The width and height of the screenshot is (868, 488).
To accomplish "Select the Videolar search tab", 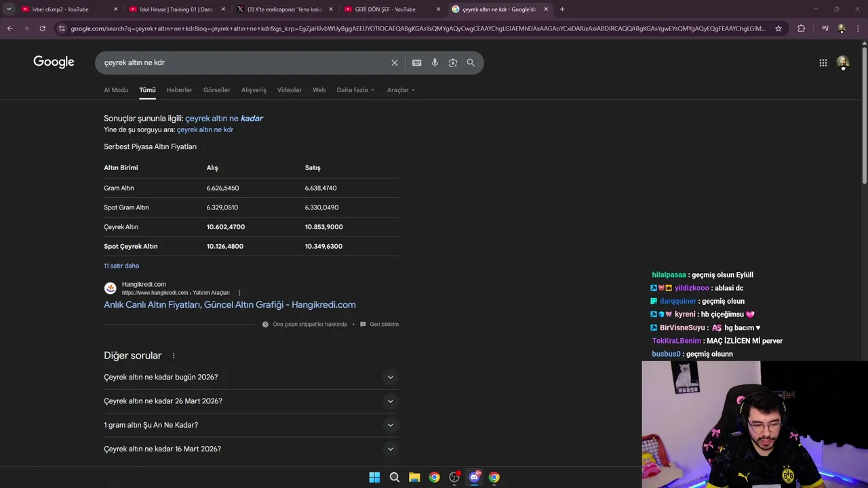I will [290, 90].
